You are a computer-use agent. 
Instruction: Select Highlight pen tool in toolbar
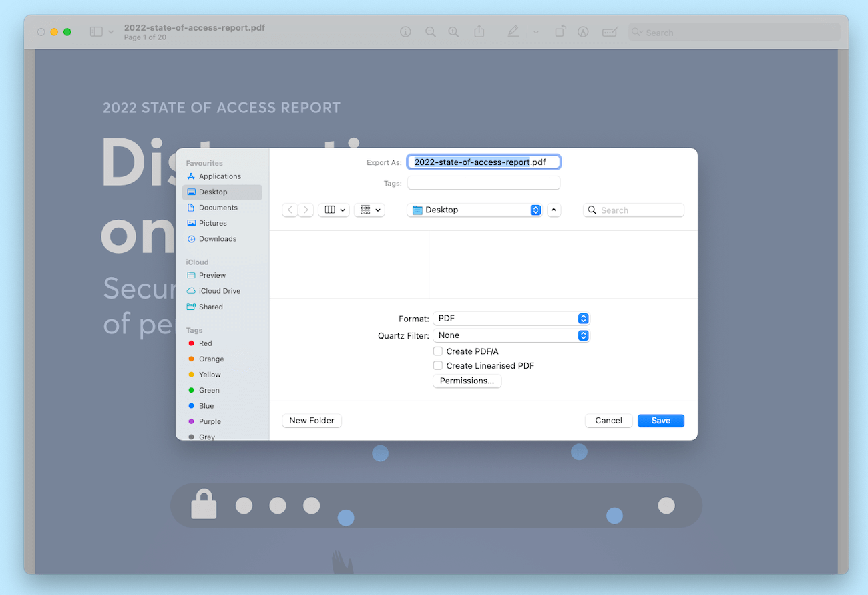pyautogui.click(x=513, y=31)
